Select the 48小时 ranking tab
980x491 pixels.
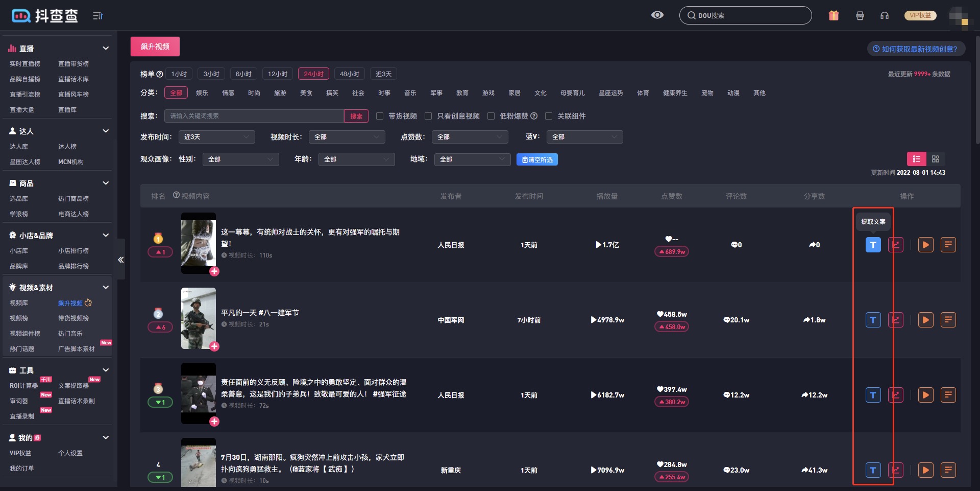349,74
